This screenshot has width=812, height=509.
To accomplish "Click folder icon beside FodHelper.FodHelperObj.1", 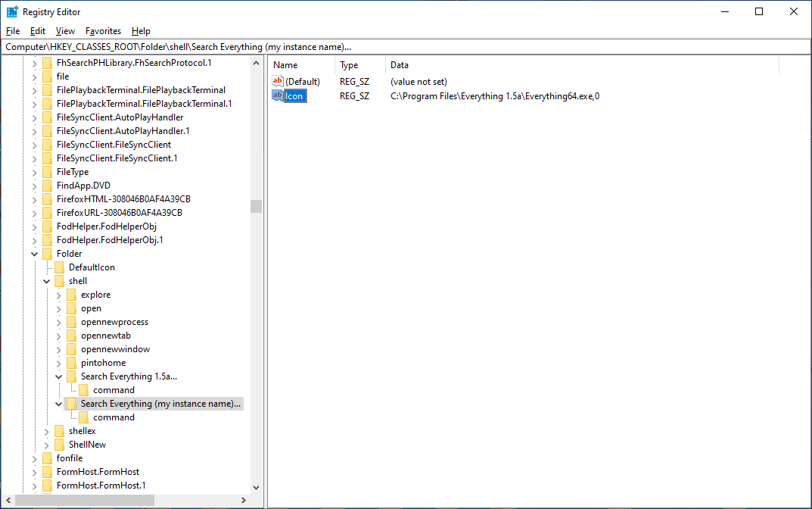I will click(47, 240).
